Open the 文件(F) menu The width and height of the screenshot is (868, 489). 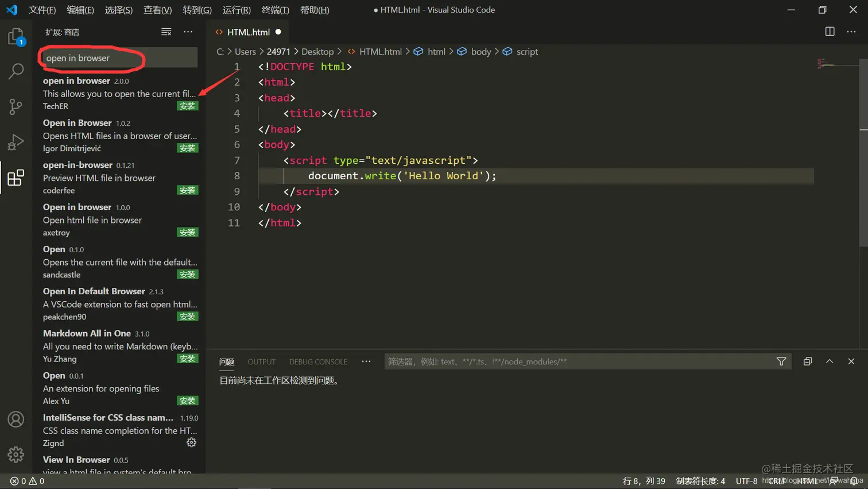pos(42,10)
